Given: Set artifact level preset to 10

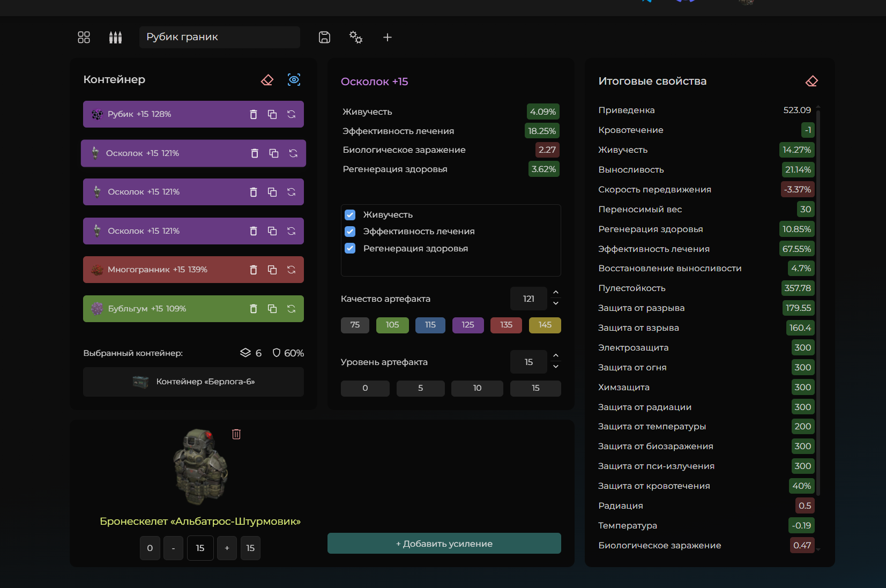Looking at the screenshot, I should tap(477, 388).
